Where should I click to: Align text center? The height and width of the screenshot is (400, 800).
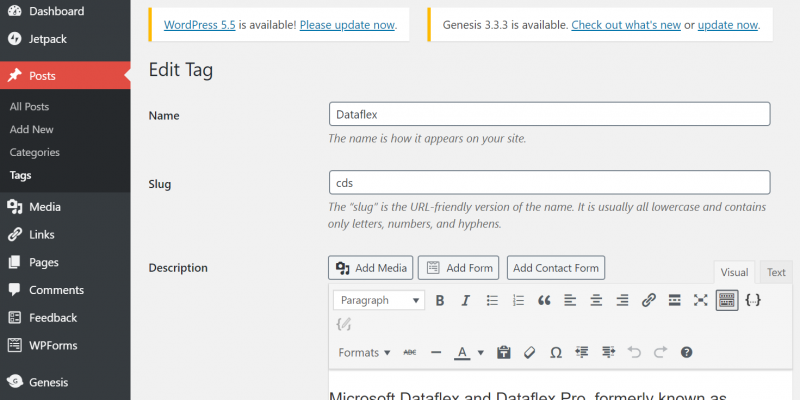(596, 301)
